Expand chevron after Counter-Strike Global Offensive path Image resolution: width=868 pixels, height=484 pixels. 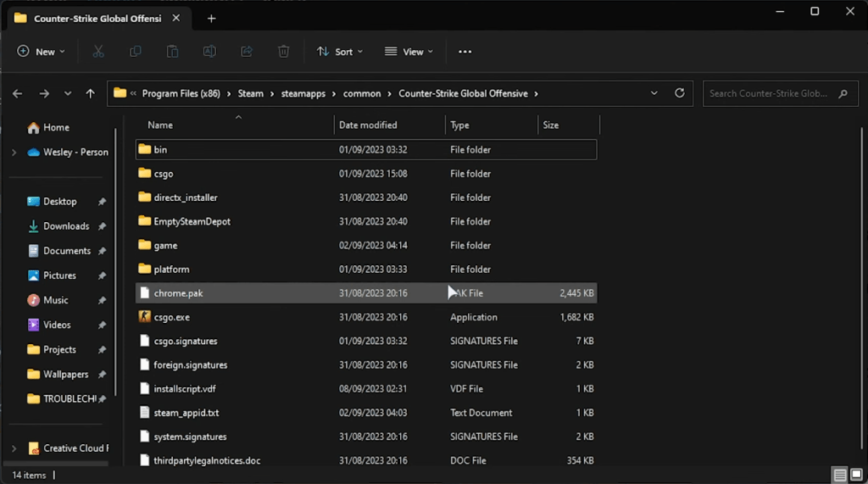click(x=536, y=93)
